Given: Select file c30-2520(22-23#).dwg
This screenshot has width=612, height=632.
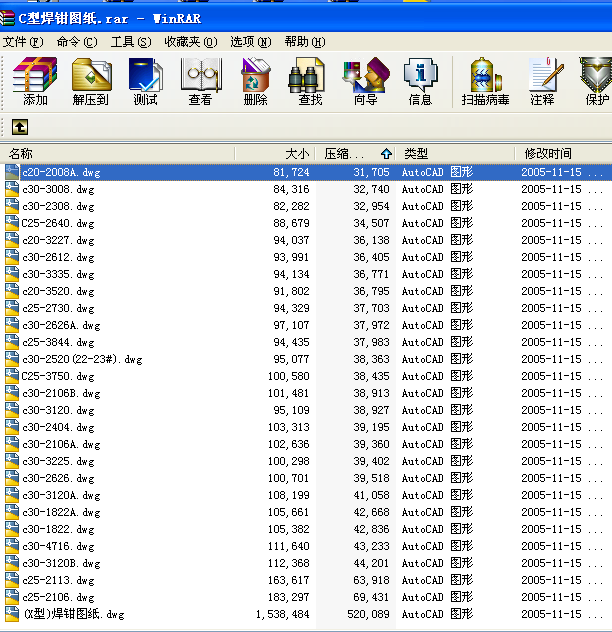Looking at the screenshot, I should [x=82, y=359].
